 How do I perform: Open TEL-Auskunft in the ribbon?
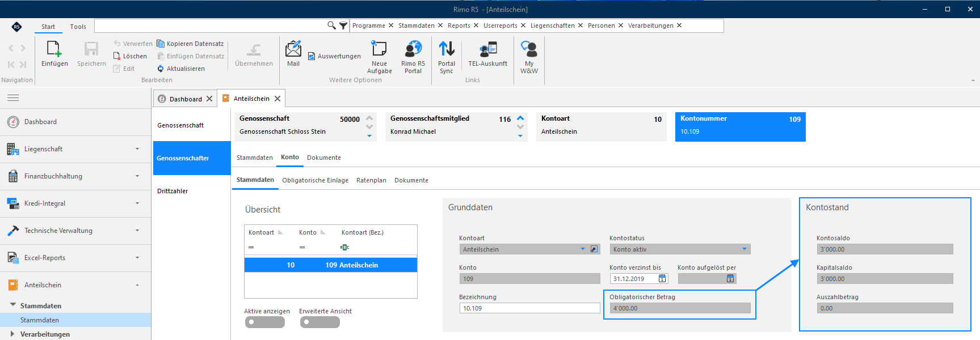coord(488,49)
